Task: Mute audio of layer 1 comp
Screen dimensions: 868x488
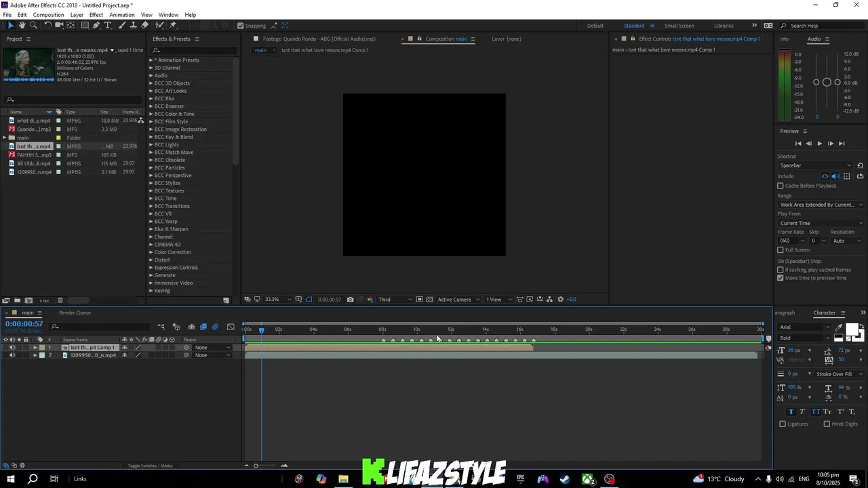Action: tap(12, 348)
